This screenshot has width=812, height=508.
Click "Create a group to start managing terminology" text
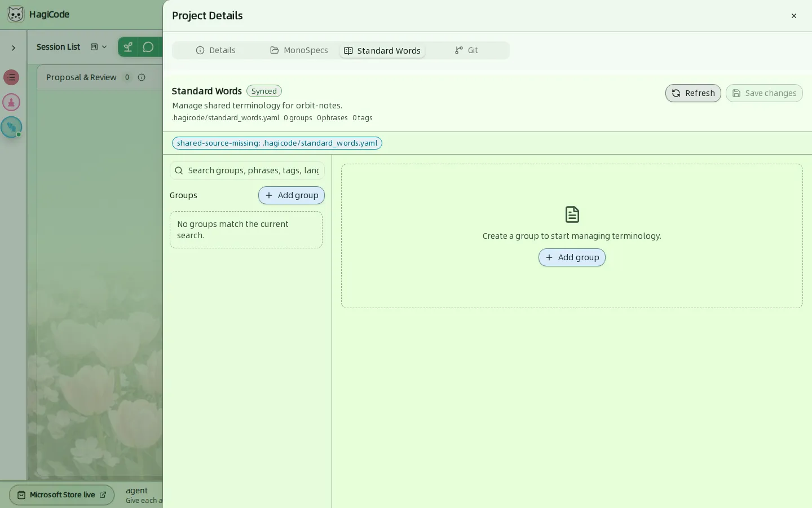pyautogui.click(x=572, y=236)
